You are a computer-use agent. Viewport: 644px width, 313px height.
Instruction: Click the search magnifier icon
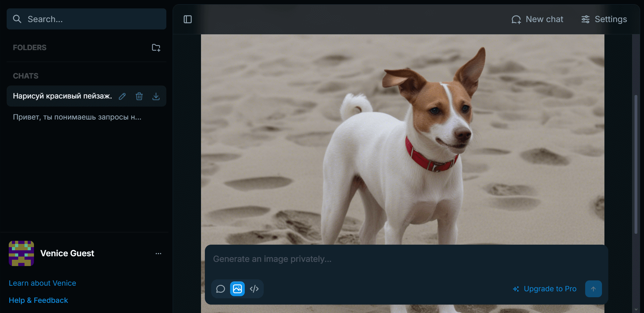tap(17, 19)
